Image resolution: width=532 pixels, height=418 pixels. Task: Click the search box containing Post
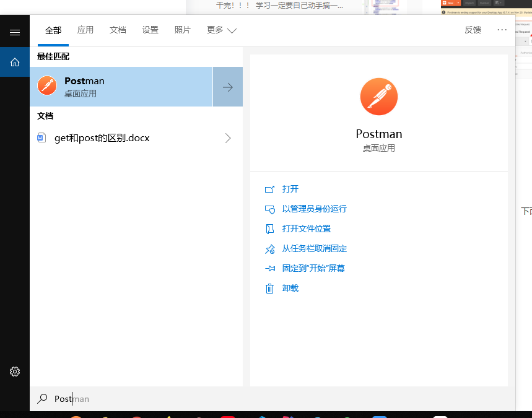(x=273, y=399)
